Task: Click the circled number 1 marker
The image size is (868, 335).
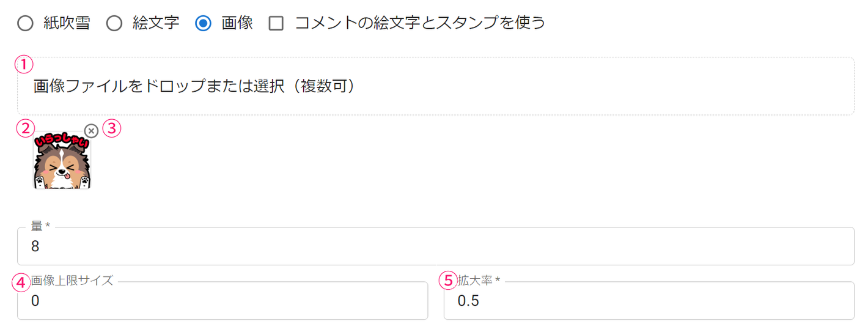Action: (x=23, y=65)
